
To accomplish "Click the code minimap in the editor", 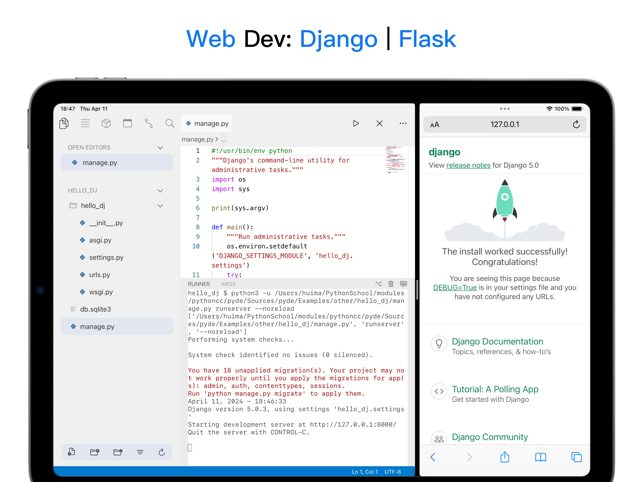I will [395, 159].
